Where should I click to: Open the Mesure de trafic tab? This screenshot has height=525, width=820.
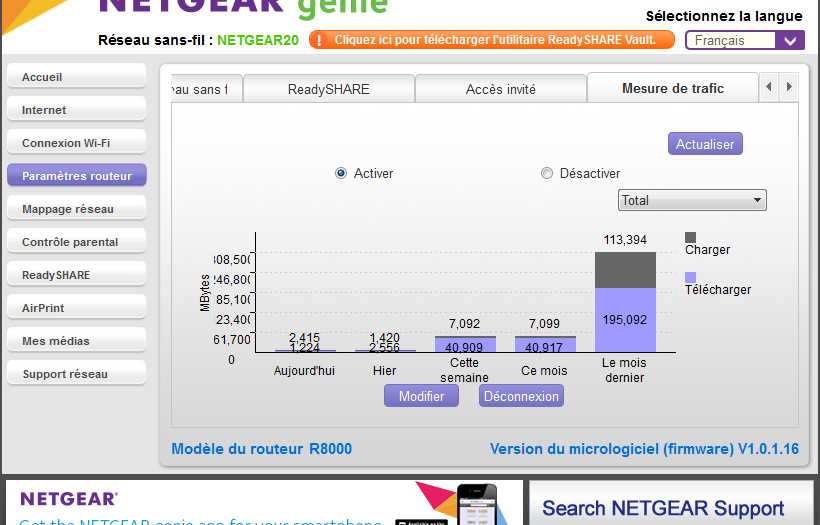[x=672, y=88]
